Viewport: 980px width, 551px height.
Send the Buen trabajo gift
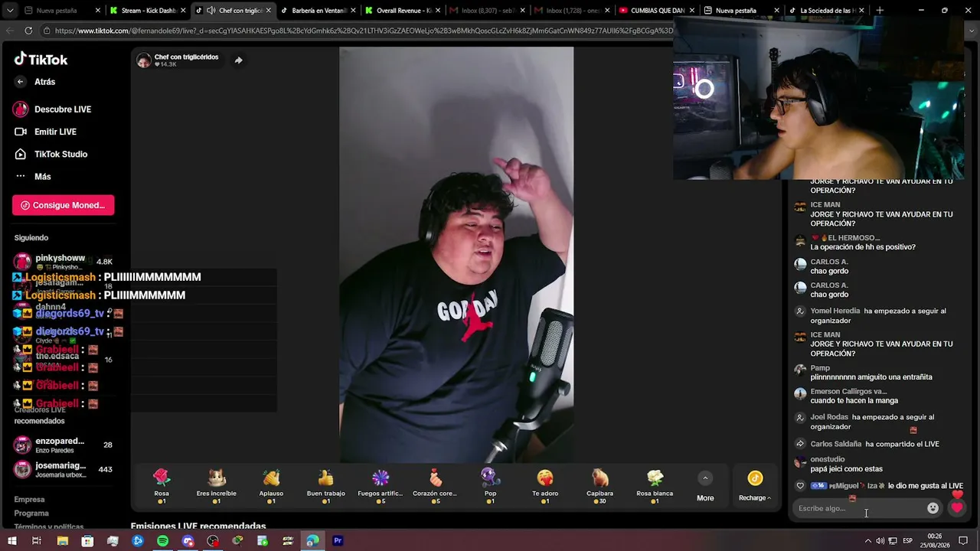325,486
